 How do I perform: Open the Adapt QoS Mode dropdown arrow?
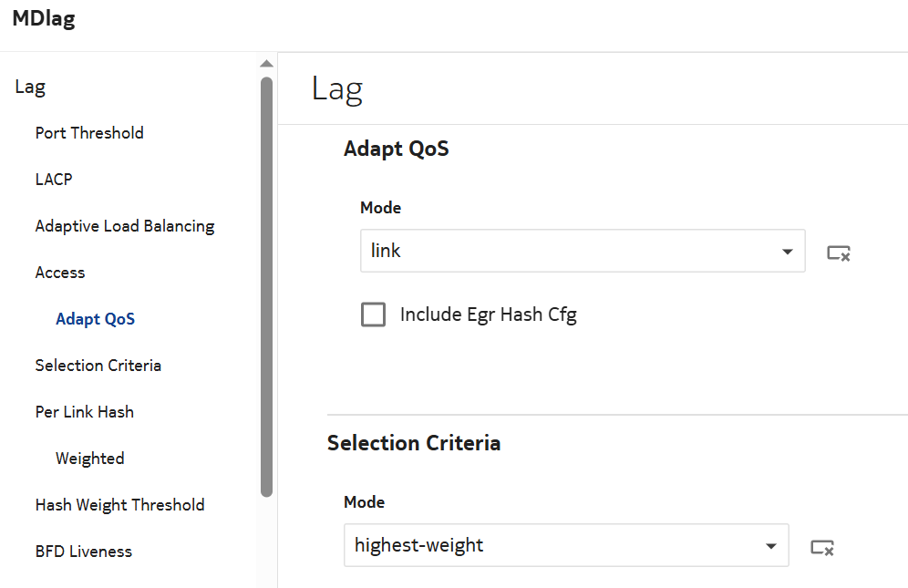tap(788, 252)
